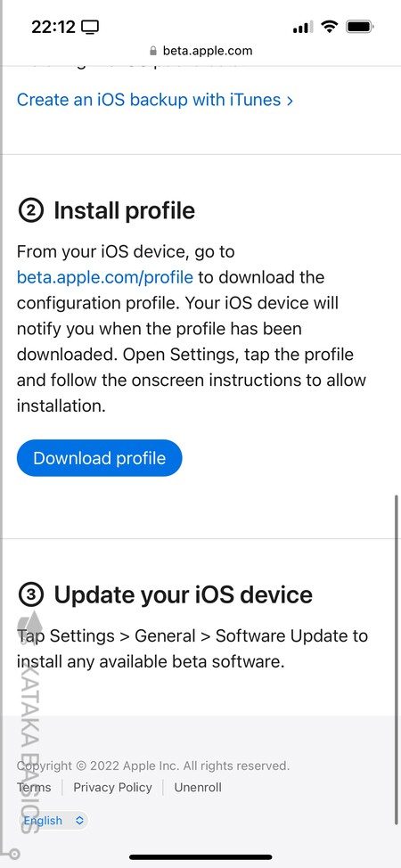The image size is (401, 868).
Task: Click the Download profile button
Action: [x=99, y=458]
